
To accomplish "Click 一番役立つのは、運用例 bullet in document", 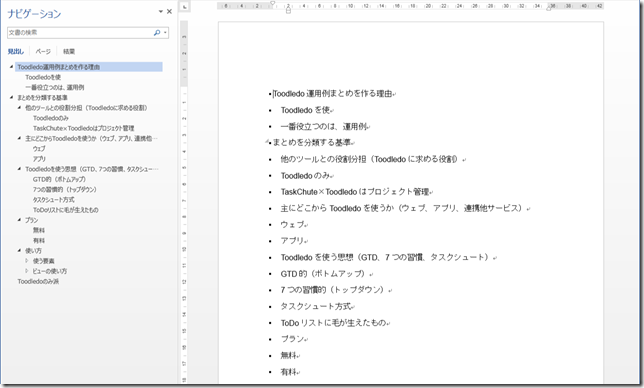I will coord(324,126).
